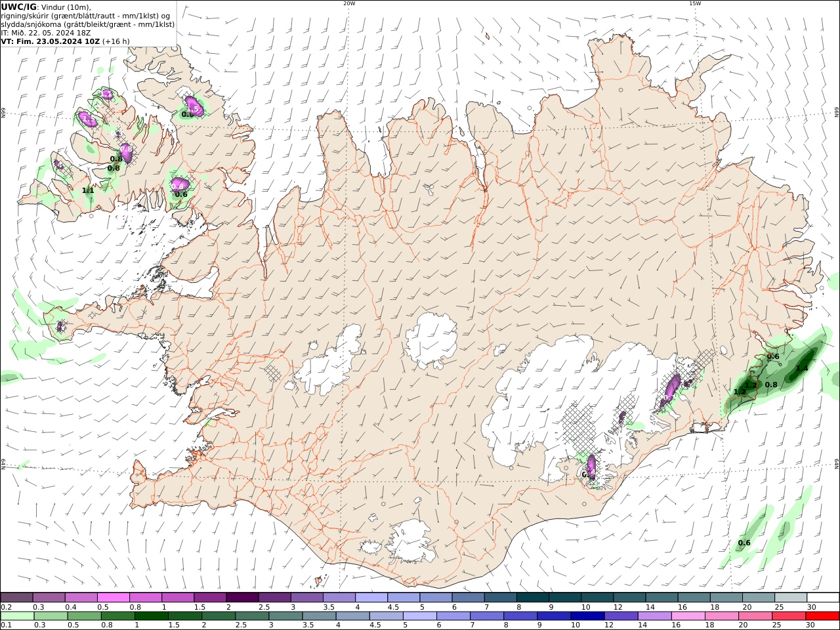Click the round Hofsjökull glacier in central Iceland

pyautogui.click(x=431, y=340)
